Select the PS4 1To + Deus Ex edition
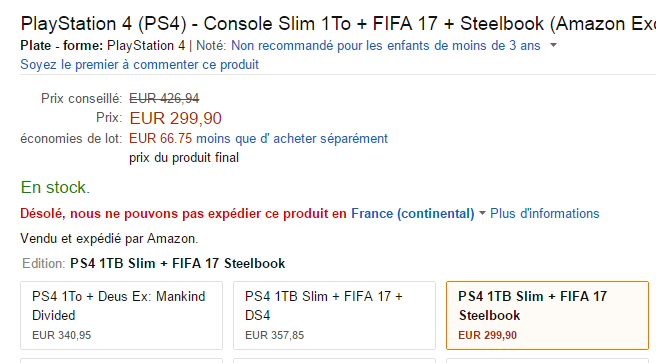 [121, 315]
